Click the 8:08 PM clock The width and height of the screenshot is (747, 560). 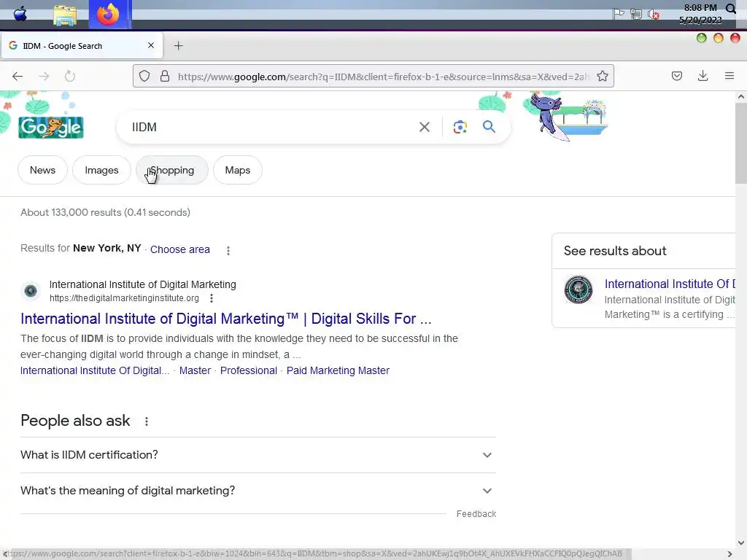click(700, 7)
